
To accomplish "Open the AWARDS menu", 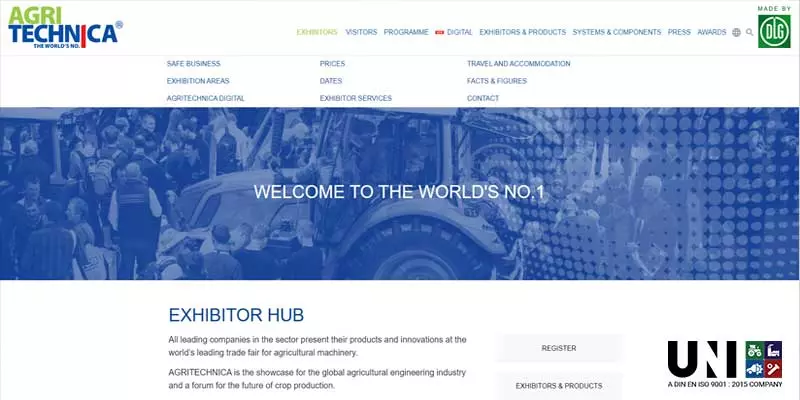I will (x=712, y=32).
